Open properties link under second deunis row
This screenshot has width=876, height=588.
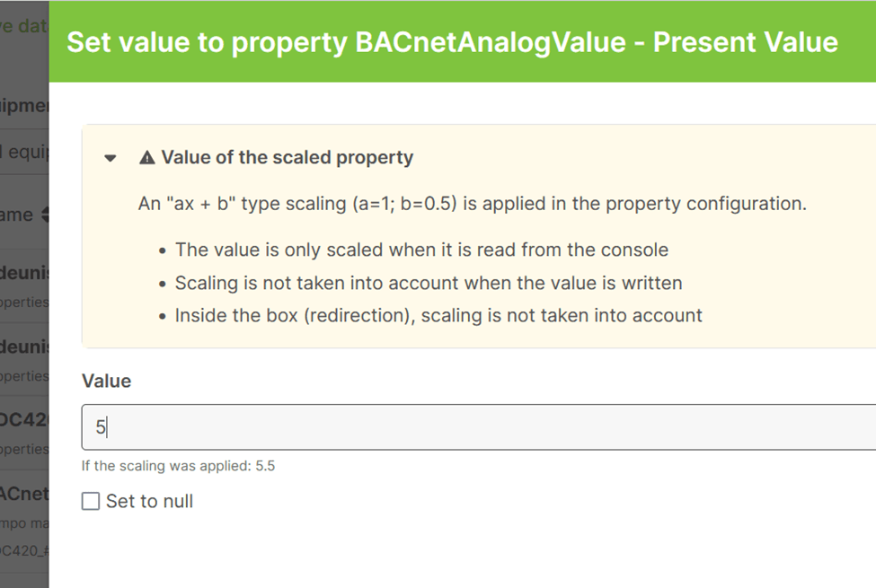tap(24, 377)
